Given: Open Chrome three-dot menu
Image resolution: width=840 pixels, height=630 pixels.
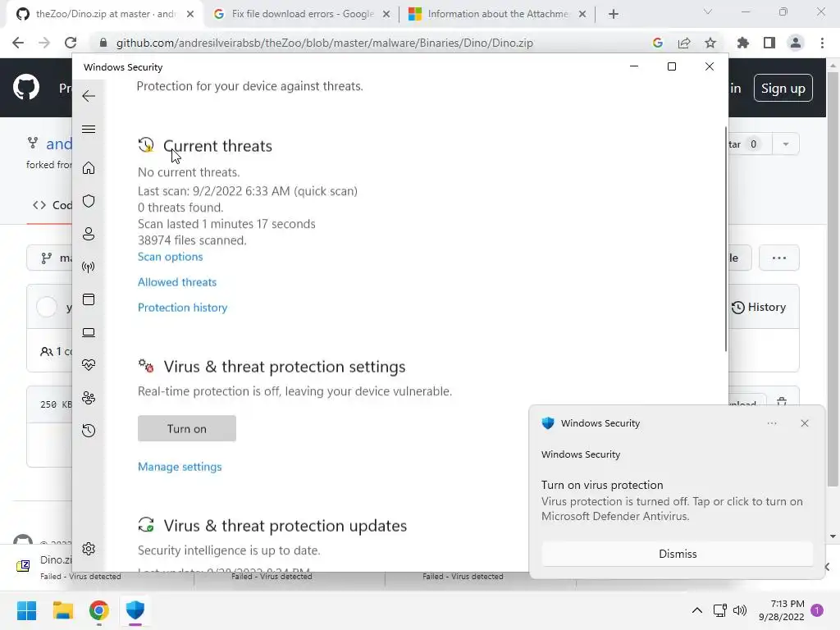Looking at the screenshot, I should point(822,43).
